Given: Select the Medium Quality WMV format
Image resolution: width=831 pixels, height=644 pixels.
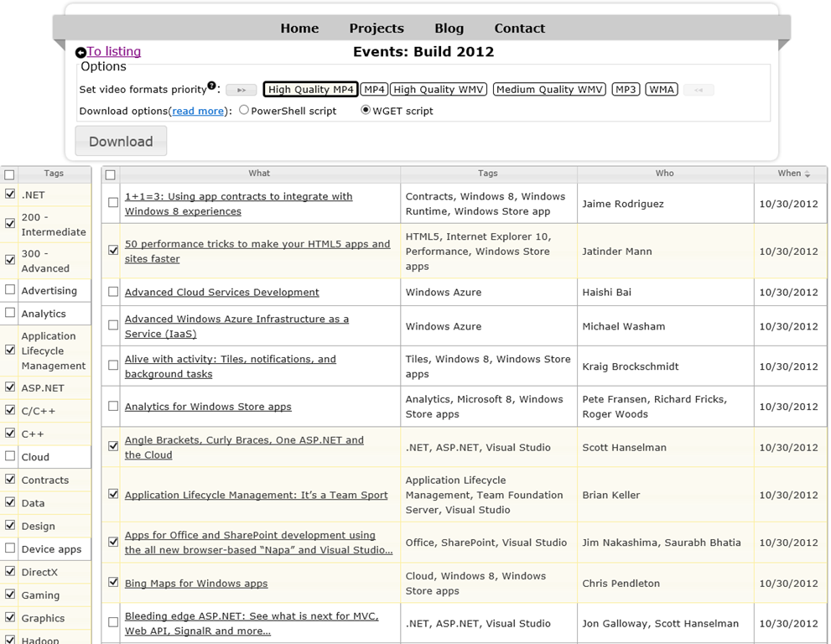Looking at the screenshot, I should pyautogui.click(x=549, y=90).
